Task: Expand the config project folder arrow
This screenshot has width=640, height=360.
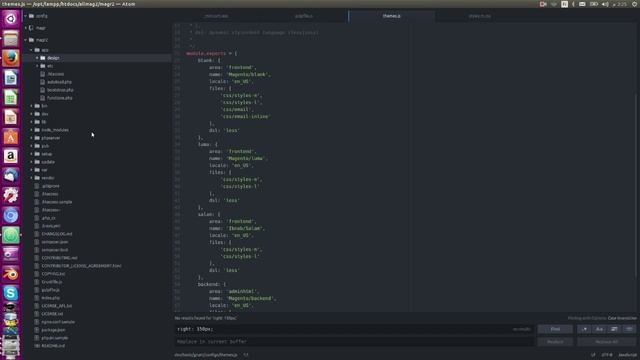Action: coord(26,16)
